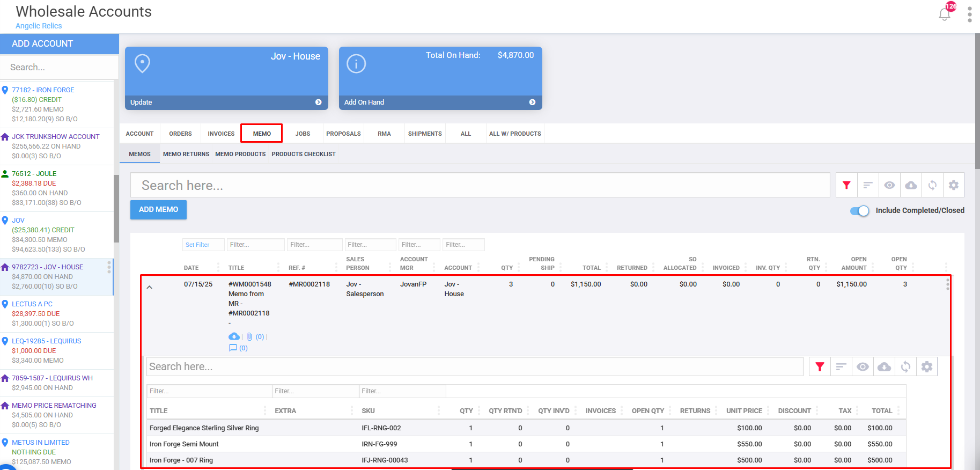Switch to the INVOICES tab
This screenshot has width=980, height=470.
click(x=221, y=134)
